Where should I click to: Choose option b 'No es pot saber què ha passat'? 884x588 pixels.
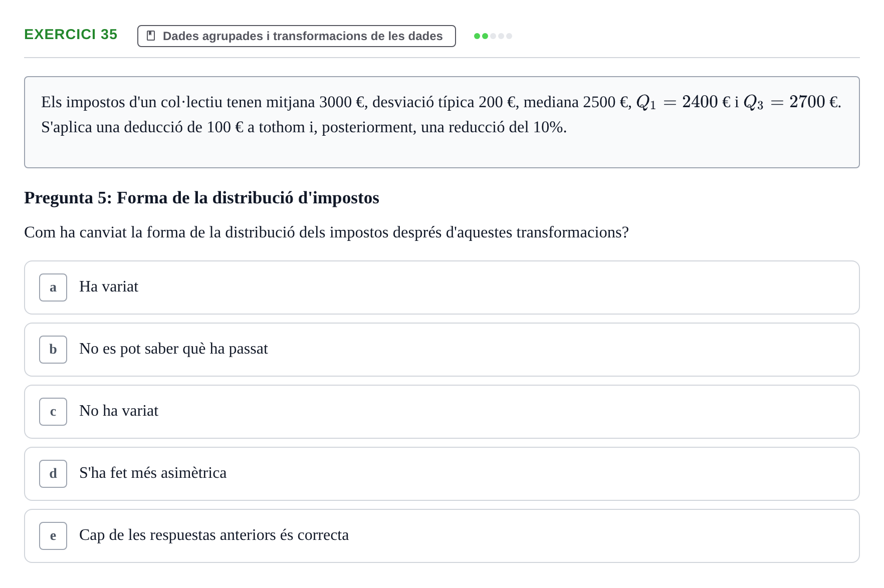tap(441, 350)
